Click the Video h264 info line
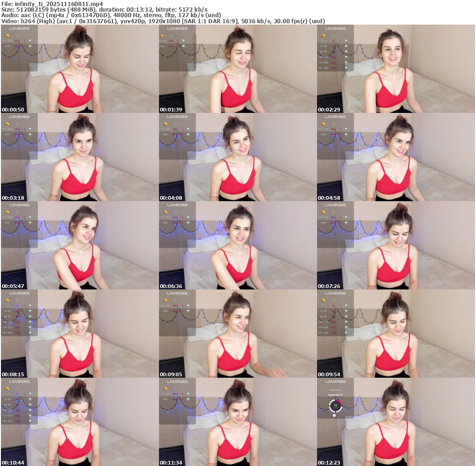 tap(163, 21)
